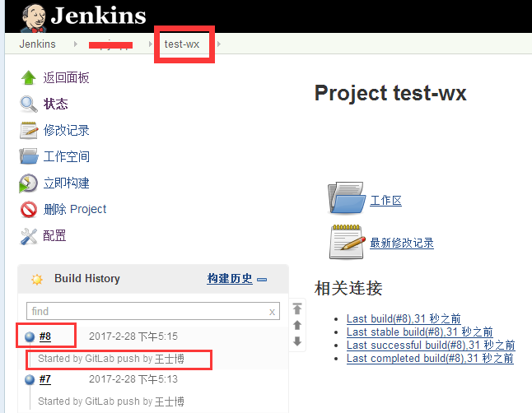Screen dimensions: 532x413
Task: Open build #7 link
Action: (45, 379)
